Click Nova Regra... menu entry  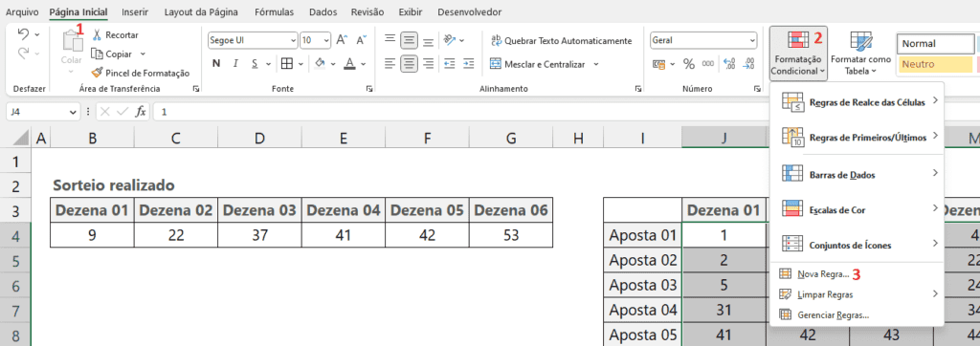click(x=823, y=273)
